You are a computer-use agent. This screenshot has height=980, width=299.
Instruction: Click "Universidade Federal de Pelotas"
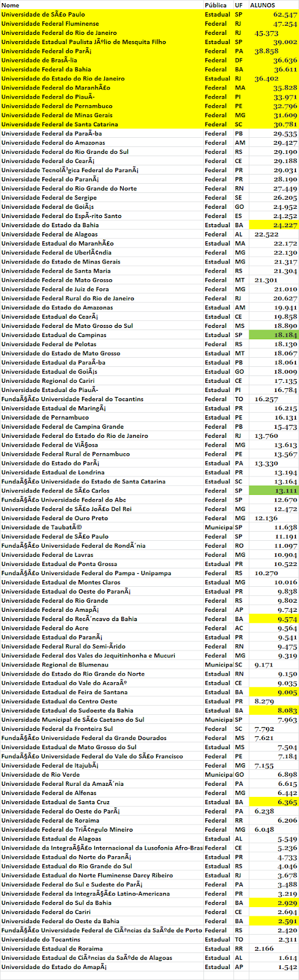49,345
